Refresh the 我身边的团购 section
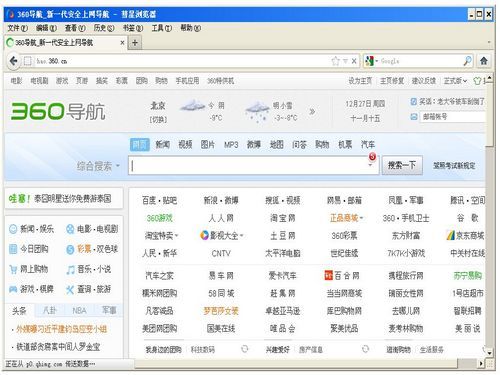This screenshot has width=500, height=375. (245, 349)
